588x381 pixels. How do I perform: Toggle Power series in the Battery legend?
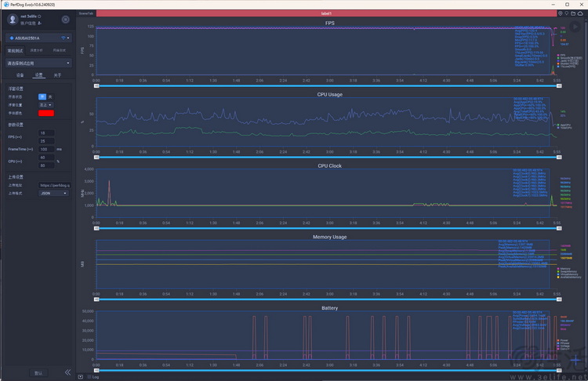[x=563, y=340]
